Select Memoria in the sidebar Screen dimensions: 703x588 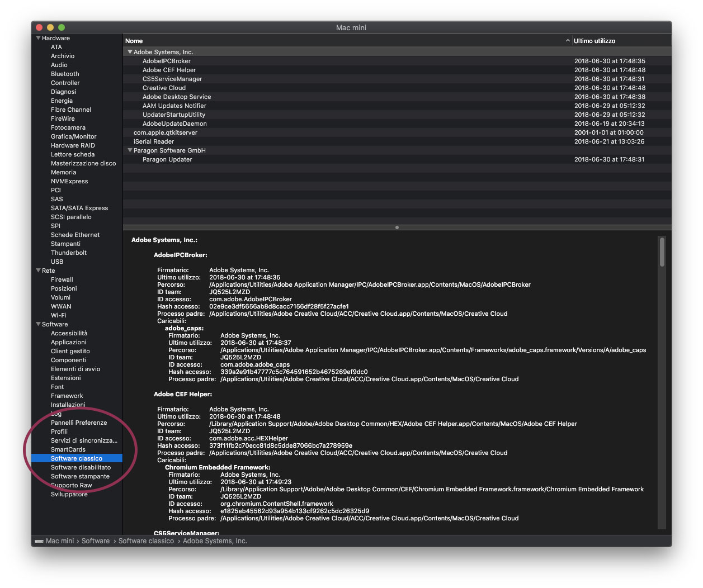(x=64, y=172)
